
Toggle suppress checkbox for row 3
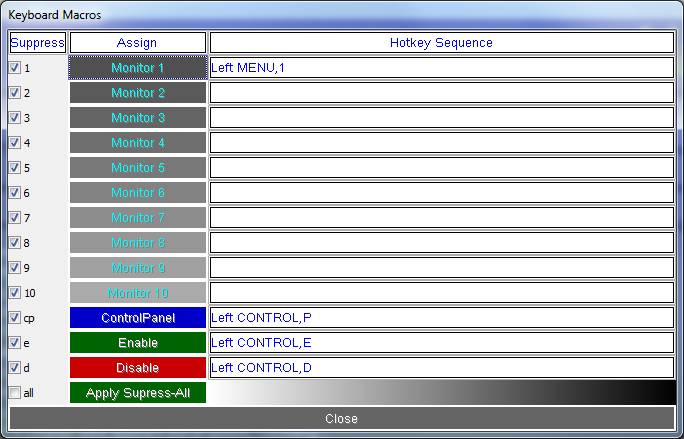click(x=15, y=117)
